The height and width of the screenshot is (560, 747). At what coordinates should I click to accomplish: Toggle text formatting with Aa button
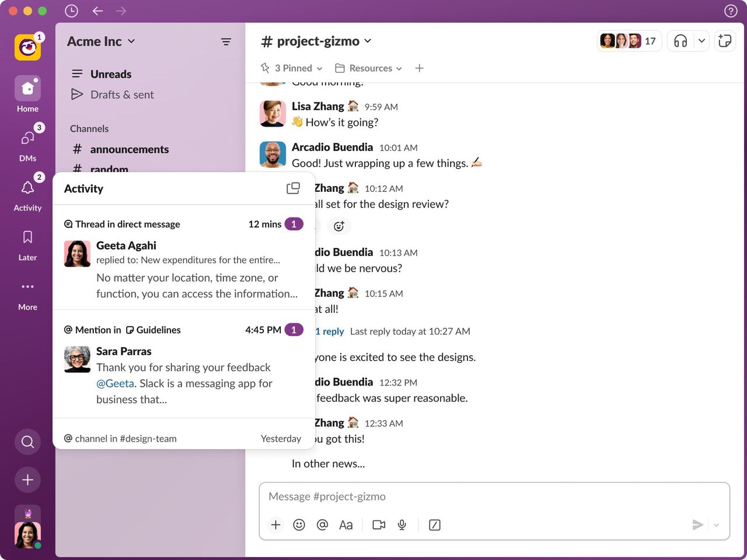[x=346, y=525]
